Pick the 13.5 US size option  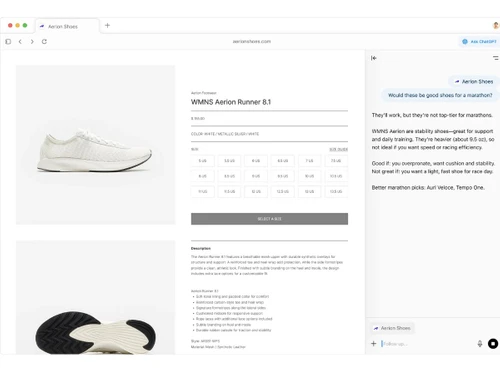click(x=336, y=192)
